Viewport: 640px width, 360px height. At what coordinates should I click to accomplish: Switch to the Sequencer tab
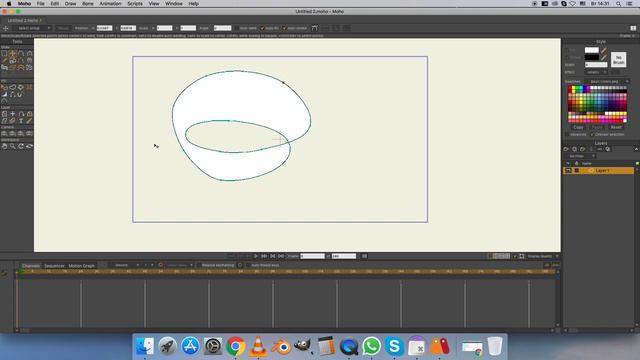(54, 266)
